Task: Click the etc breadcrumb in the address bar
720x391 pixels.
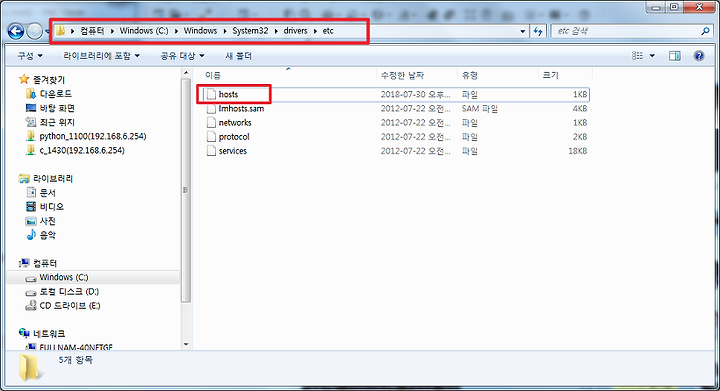Action: pos(328,31)
